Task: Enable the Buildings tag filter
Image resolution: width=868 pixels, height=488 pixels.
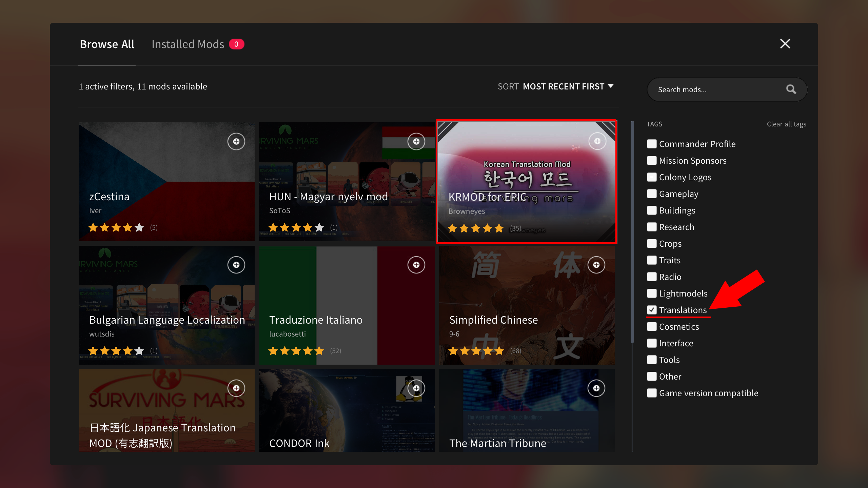Action: point(651,210)
